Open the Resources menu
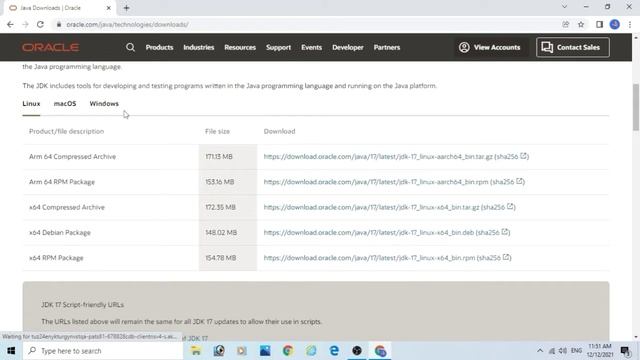640x360 pixels. [240, 47]
